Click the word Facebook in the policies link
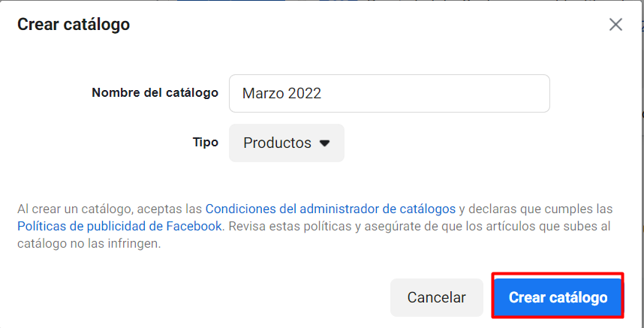This screenshot has width=644, height=328. pyautogui.click(x=194, y=226)
